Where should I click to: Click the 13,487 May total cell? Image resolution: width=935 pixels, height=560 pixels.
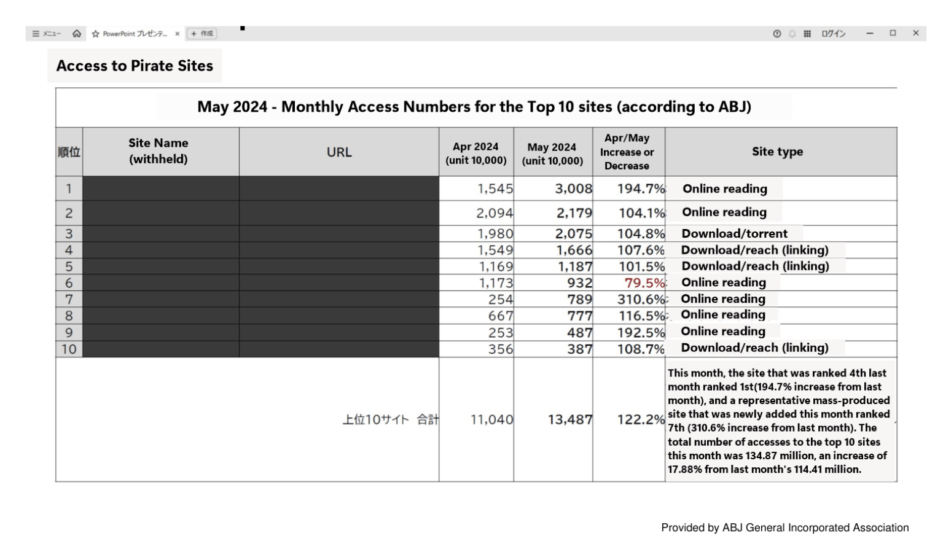[x=569, y=419]
